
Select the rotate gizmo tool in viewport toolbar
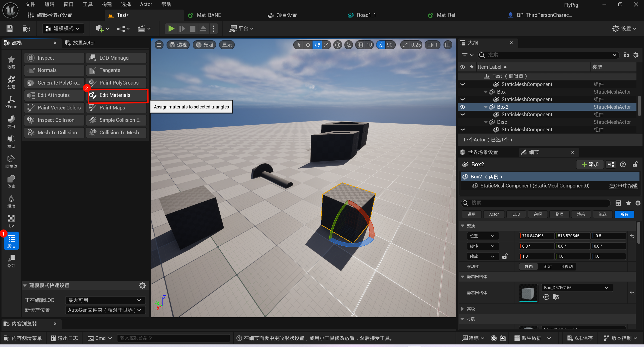(317, 45)
